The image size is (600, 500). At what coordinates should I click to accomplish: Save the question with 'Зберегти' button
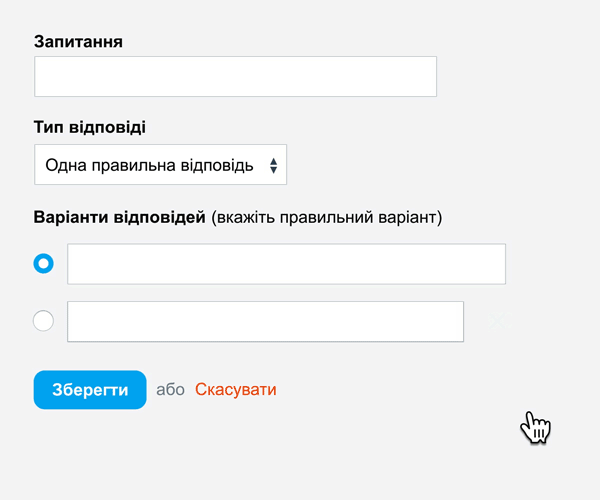pyautogui.click(x=90, y=389)
